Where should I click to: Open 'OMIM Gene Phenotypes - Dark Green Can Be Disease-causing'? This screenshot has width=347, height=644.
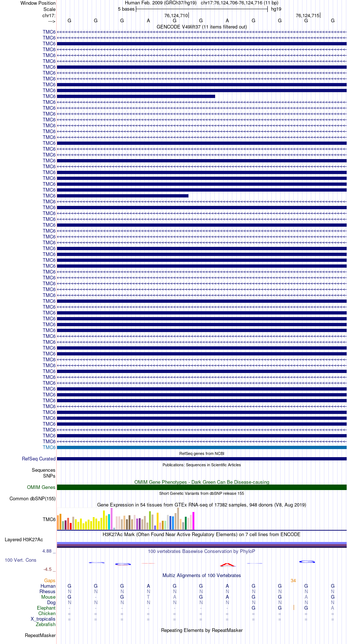click(202, 482)
